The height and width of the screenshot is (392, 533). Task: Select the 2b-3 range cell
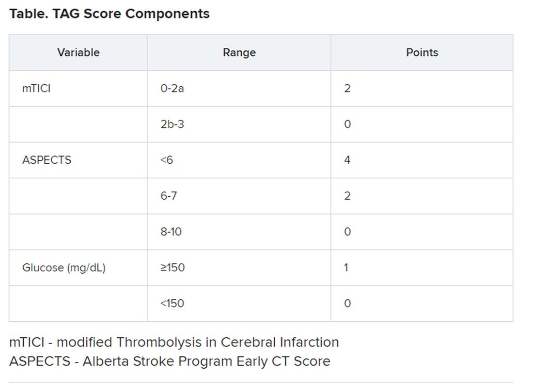172,124
